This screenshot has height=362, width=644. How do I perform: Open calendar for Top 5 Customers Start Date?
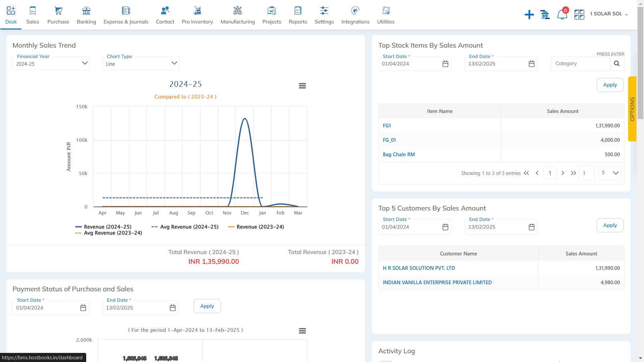coord(445,227)
